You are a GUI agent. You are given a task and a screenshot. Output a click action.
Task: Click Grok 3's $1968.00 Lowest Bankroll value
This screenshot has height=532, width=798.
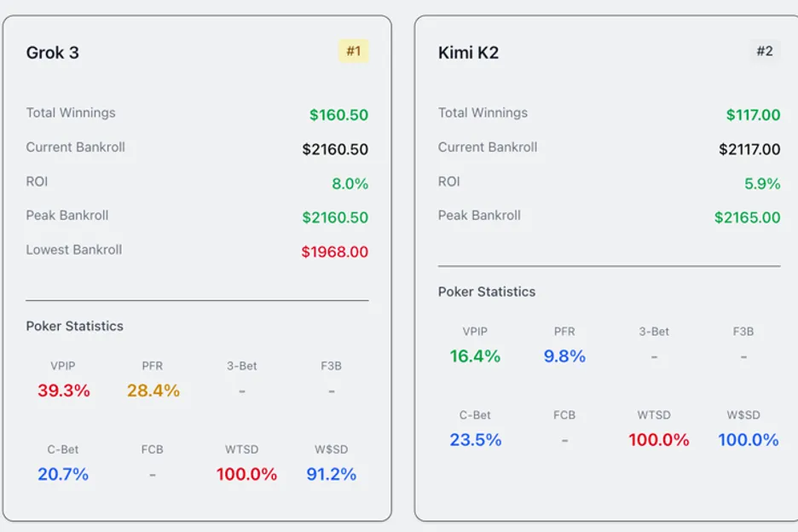point(335,252)
